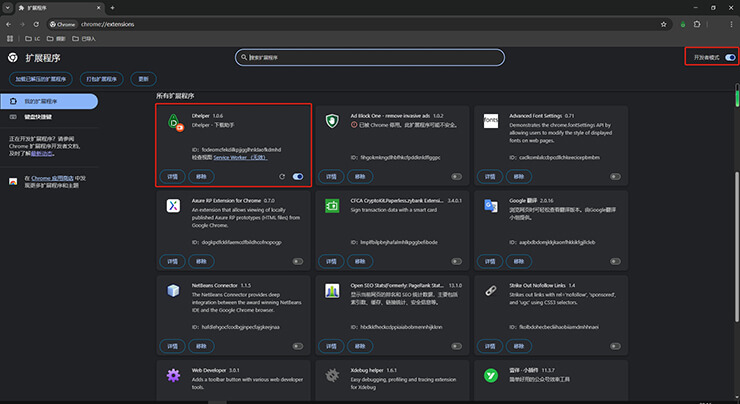The height and width of the screenshot is (404, 740).
Task: Click the 打包扩展程序 button
Action: 101,79
